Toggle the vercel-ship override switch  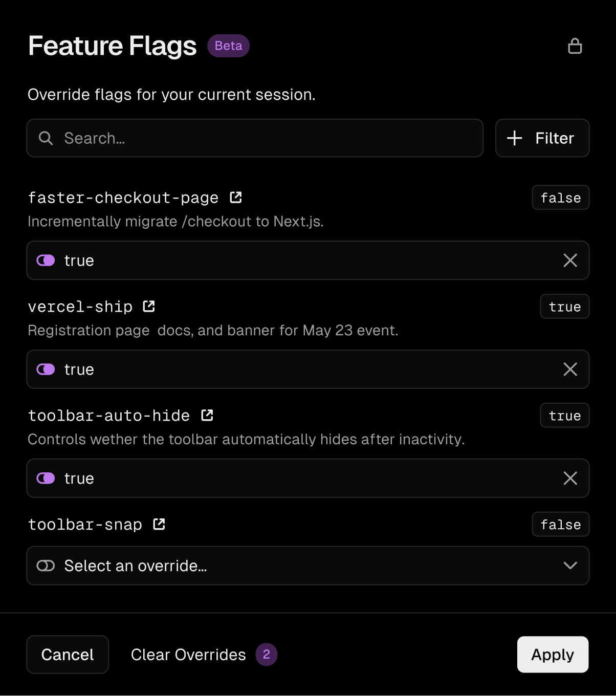[46, 369]
